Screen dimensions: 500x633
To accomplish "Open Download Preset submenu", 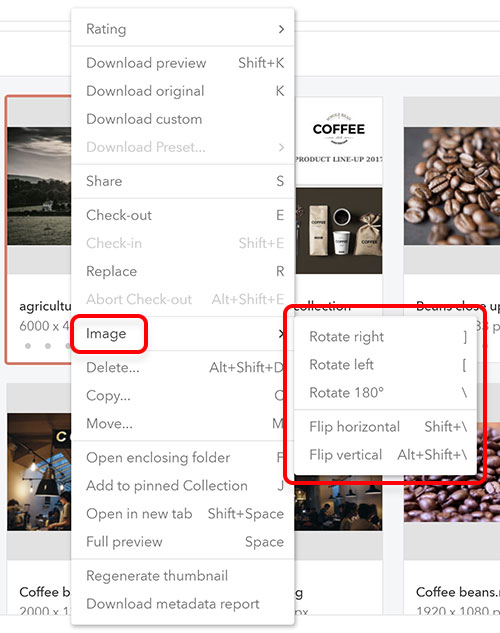I will point(183,147).
